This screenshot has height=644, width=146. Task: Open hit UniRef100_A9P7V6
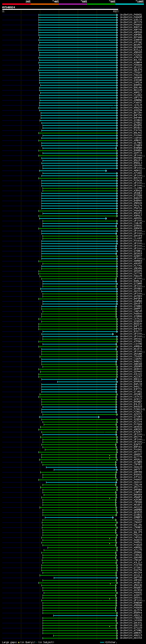point(131,30)
